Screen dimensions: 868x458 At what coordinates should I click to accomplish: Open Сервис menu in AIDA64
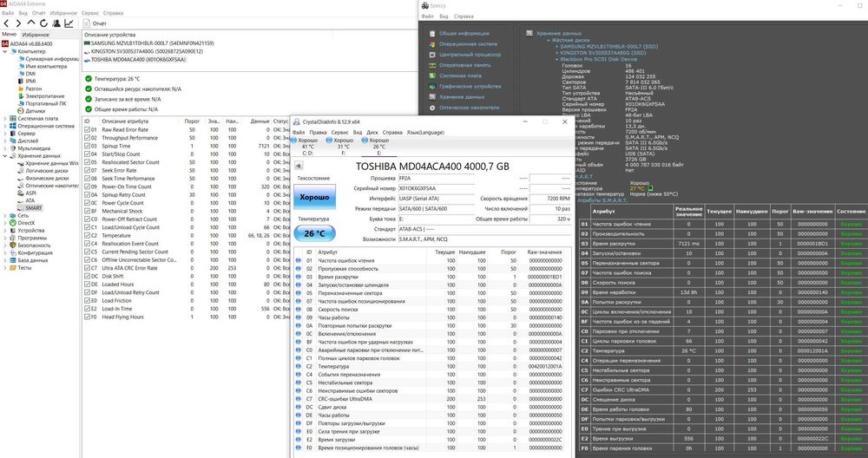tap(89, 13)
